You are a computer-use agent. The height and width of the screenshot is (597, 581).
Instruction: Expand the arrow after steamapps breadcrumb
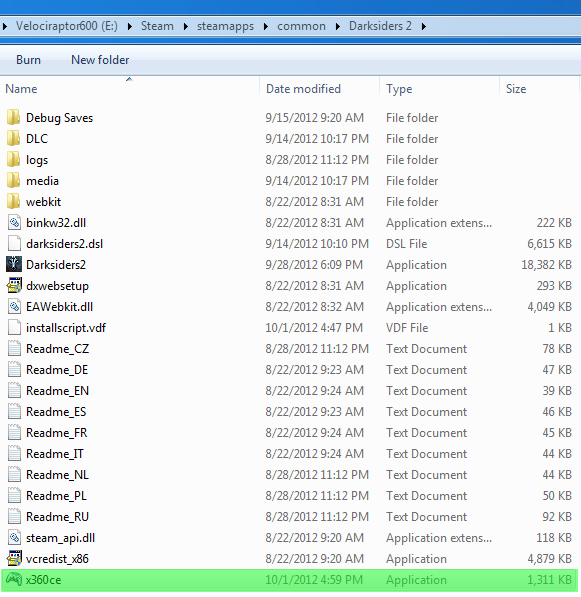coord(265,26)
